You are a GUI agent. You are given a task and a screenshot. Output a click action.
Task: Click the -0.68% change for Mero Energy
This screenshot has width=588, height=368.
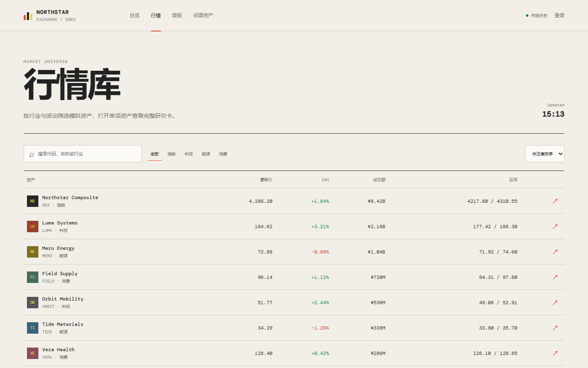pyautogui.click(x=320, y=252)
